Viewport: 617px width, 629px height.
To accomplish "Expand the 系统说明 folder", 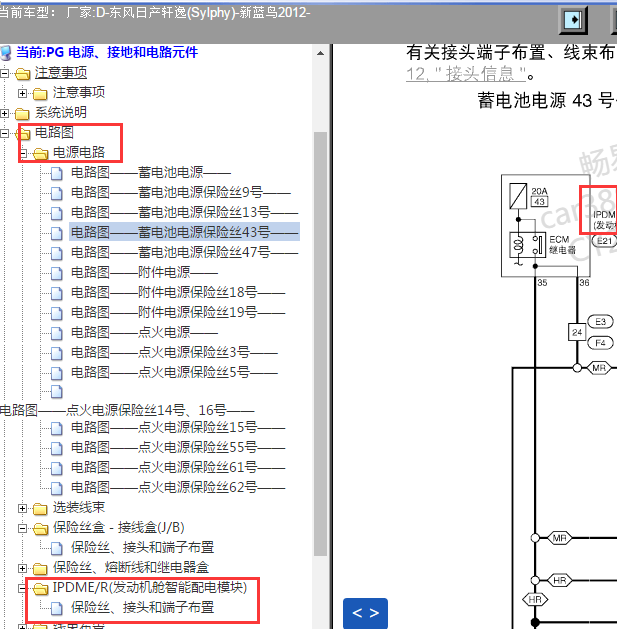I will pyautogui.click(x=4, y=114).
